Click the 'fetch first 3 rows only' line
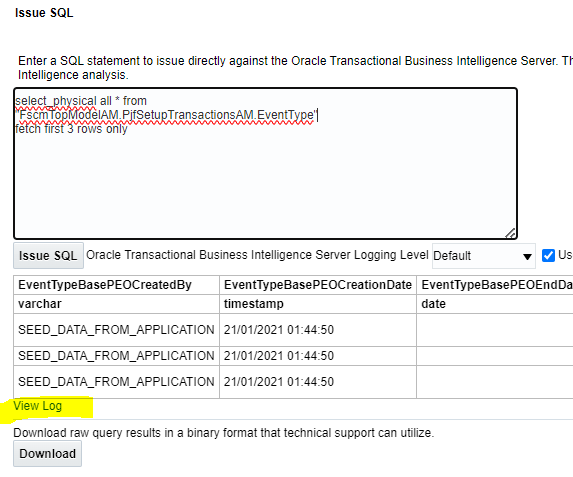The height and width of the screenshot is (477, 573). (x=71, y=129)
